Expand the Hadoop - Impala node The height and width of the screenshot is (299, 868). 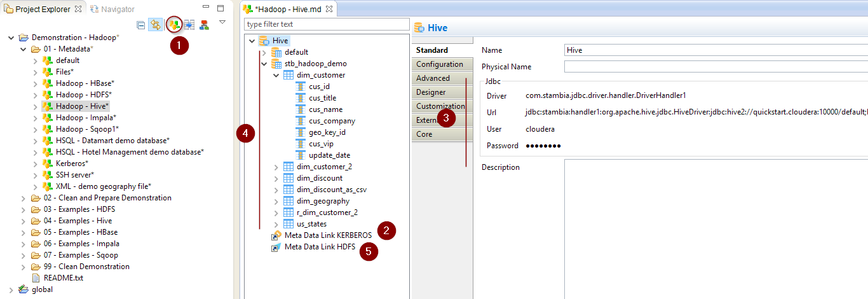[36, 118]
